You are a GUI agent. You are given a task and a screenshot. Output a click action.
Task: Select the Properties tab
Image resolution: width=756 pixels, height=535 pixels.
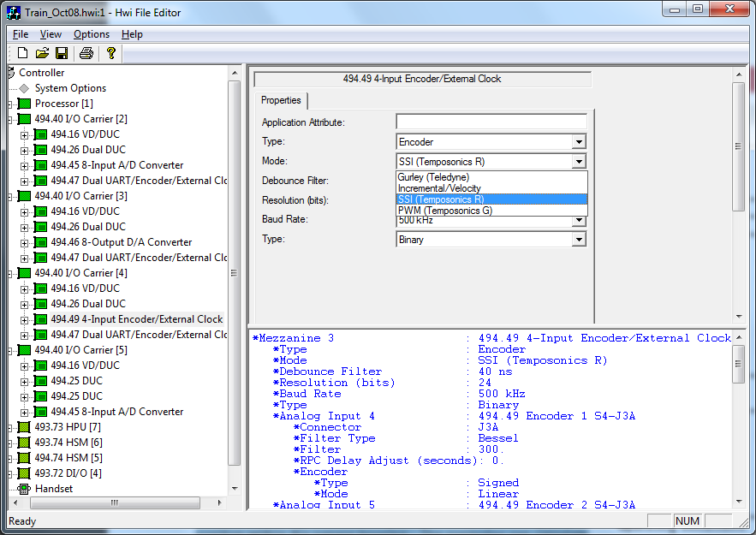point(281,100)
